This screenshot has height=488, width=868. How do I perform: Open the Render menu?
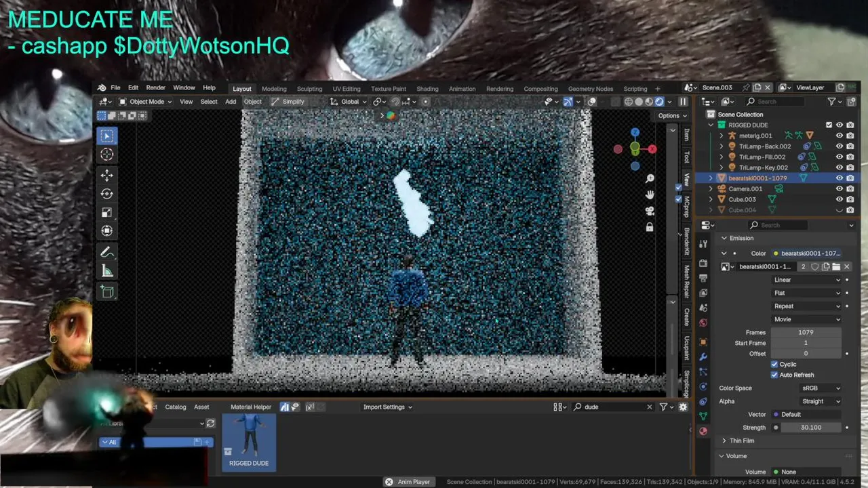(x=155, y=88)
